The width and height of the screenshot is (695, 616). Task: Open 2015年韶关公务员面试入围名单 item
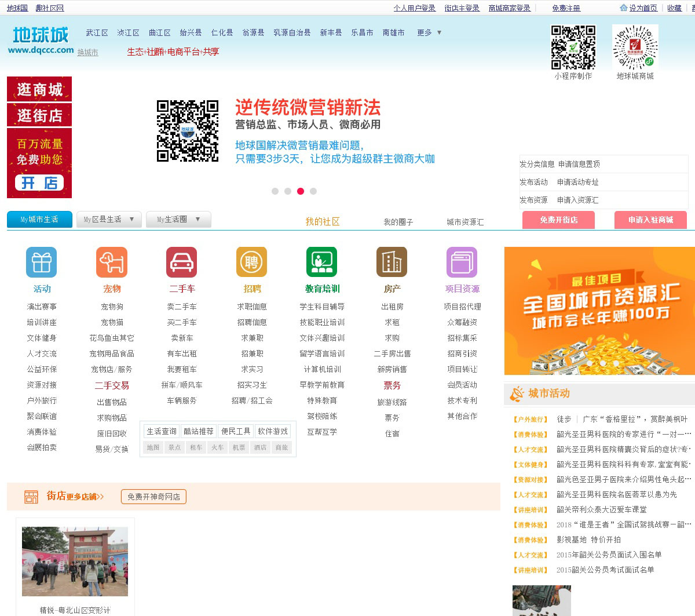(x=609, y=555)
